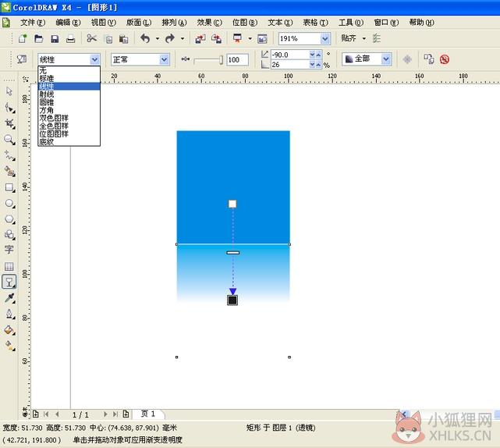Click the add page button after navigator
Image resolution: width=500 pixels, height=448 pixels.
126,414
